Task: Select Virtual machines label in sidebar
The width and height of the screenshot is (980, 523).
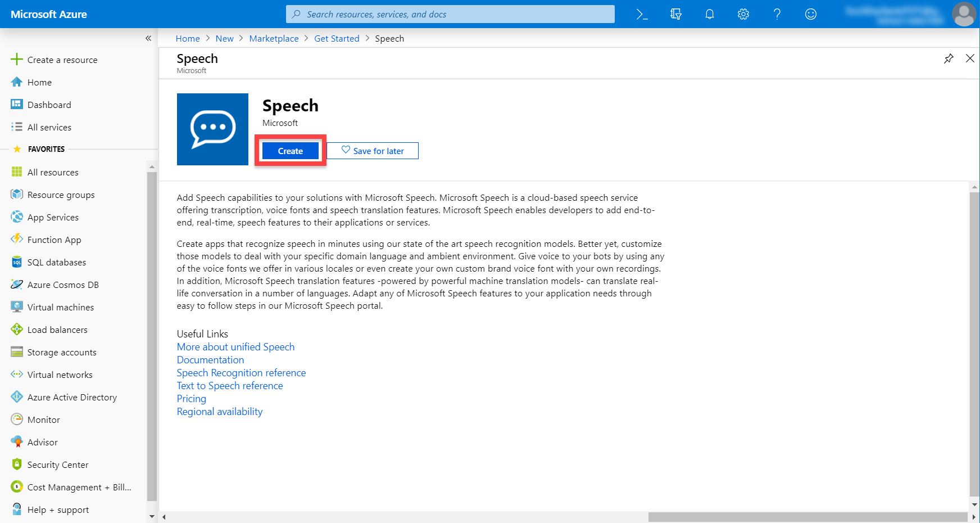Action: click(61, 307)
